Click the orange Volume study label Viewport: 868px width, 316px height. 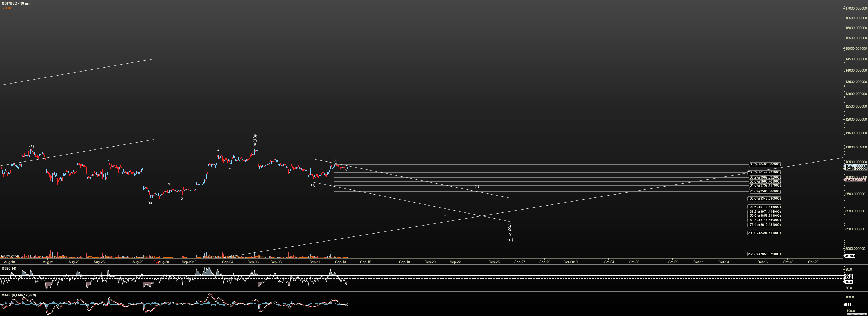click(x=7, y=8)
